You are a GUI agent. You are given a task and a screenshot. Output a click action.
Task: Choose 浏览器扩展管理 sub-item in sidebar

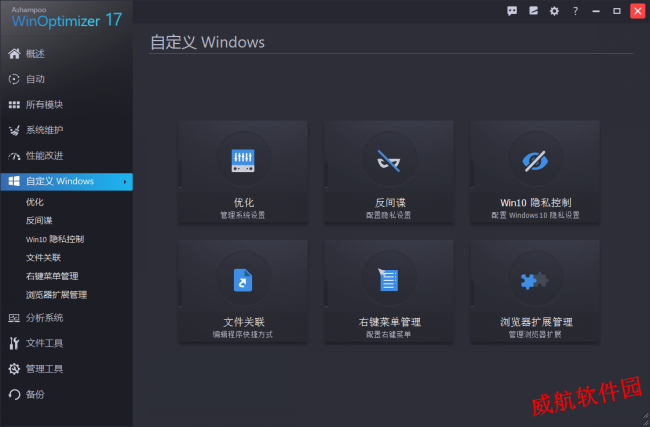point(56,295)
